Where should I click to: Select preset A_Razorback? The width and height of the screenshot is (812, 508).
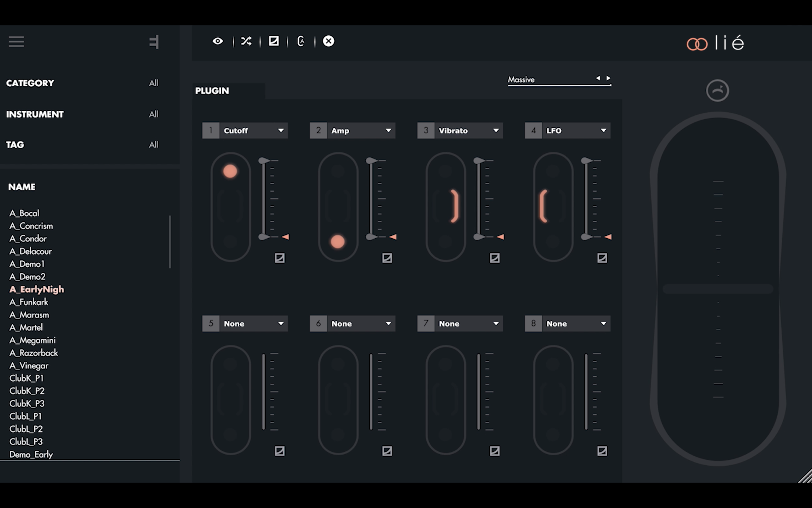pyautogui.click(x=34, y=353)
